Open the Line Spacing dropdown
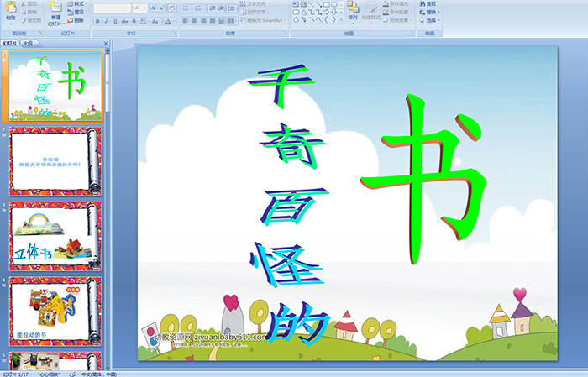Screen dimensions: 588x377 (233, 8)
